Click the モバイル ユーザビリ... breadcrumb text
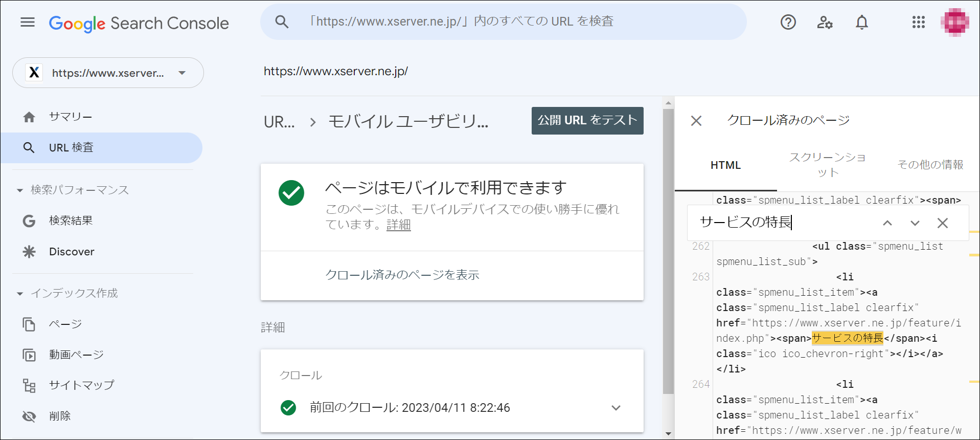The height and width of the screenshot is (440, 980). point(408,122)
